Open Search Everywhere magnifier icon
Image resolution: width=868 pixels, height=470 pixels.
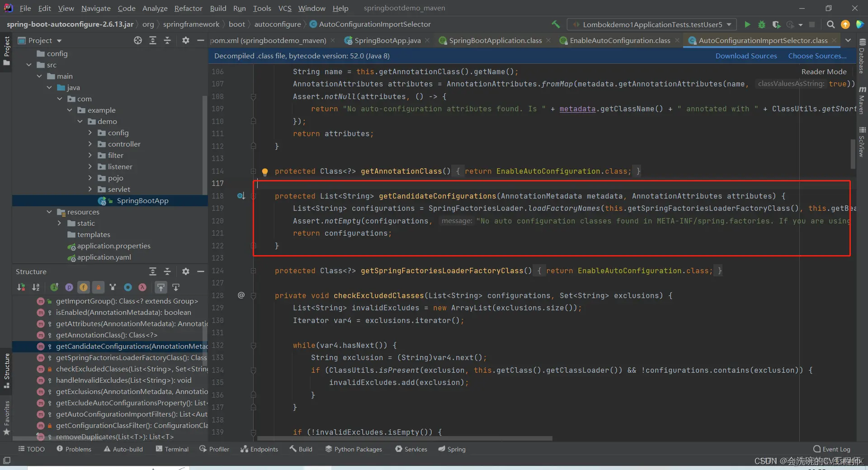click(830, 24)
